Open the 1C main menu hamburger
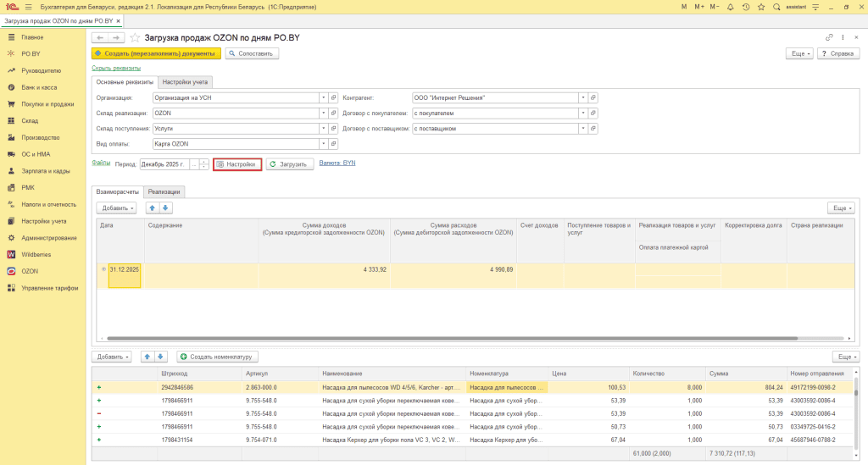 tap(28, 7)
